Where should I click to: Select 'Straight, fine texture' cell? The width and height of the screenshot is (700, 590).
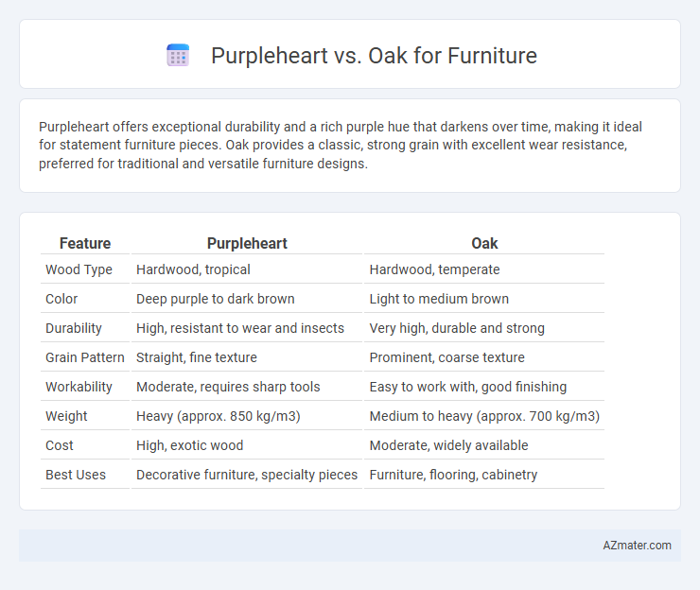coord(197,357)
